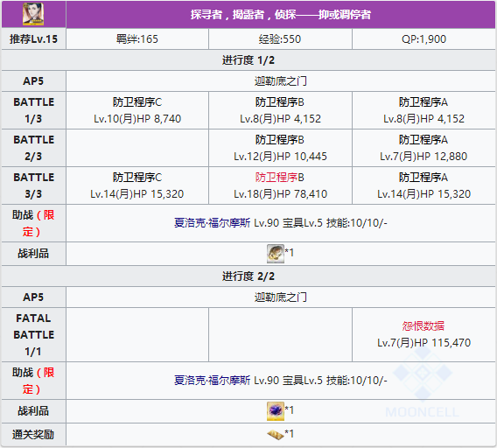This screenshot has width=497, height=448.
Task: Open second 夏洛克·福尔摩斯 support link in 进行度 2/2
Action: [212, 380]
